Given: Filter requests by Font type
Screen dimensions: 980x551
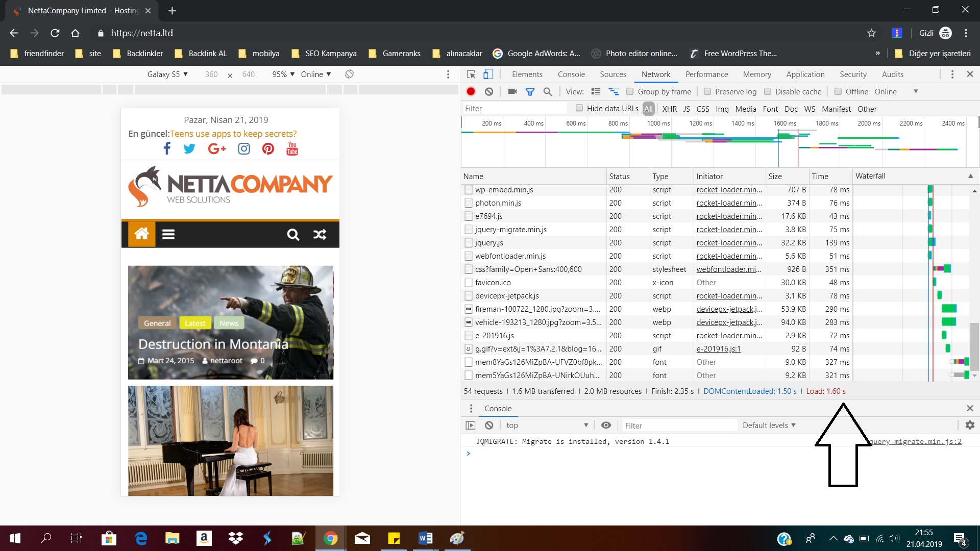Looking at the screenshot, I should 770,109.
